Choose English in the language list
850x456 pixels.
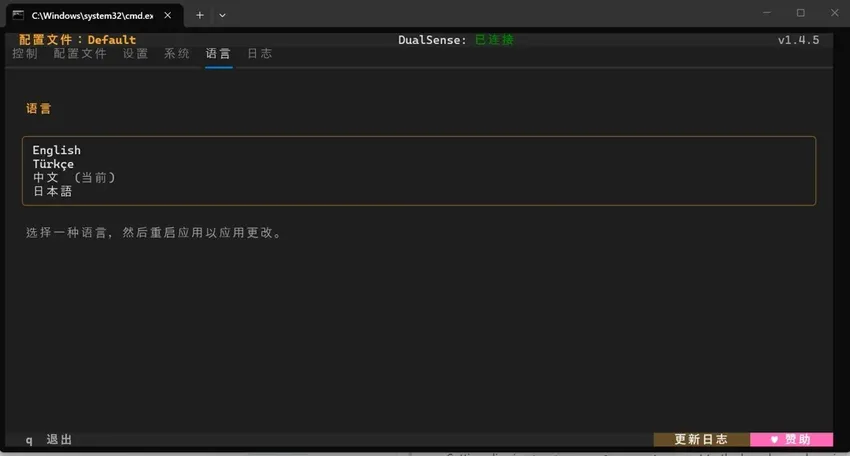[x=56, y=150]
